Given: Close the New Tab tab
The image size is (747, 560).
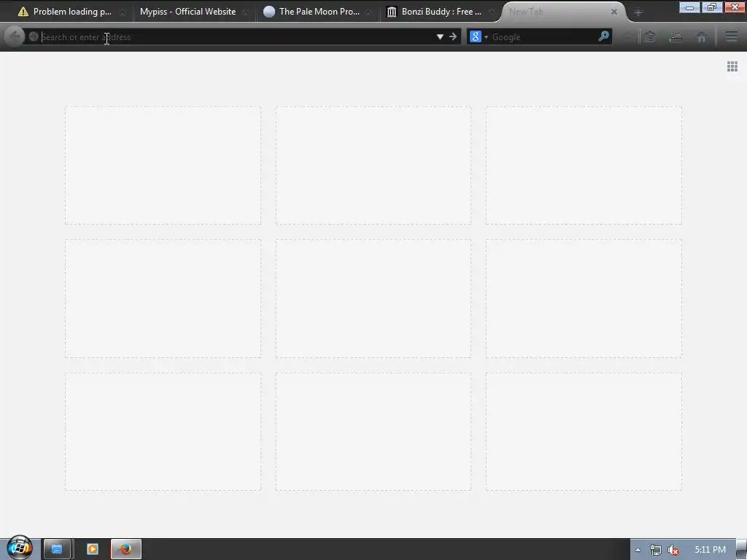Looking at the screenshot, I should pyautogui.click(x=614, y=12).
